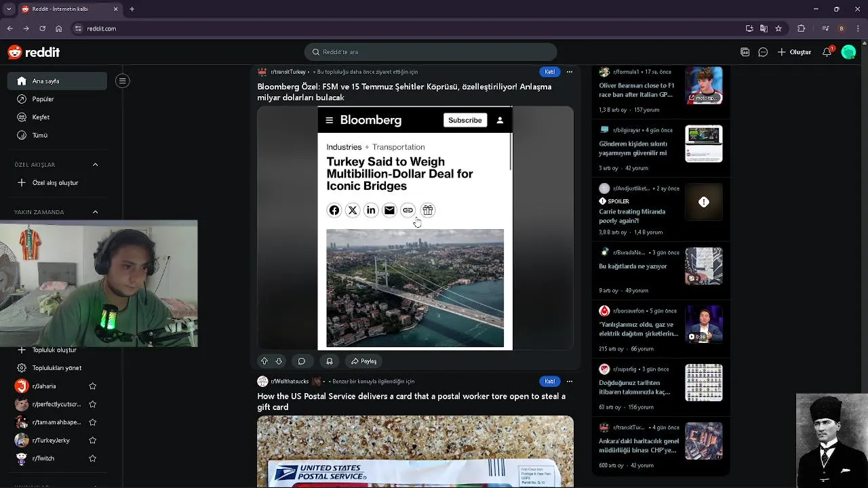
Task: Open options menu for r/Wellthatsucks post
Action: 570,382
